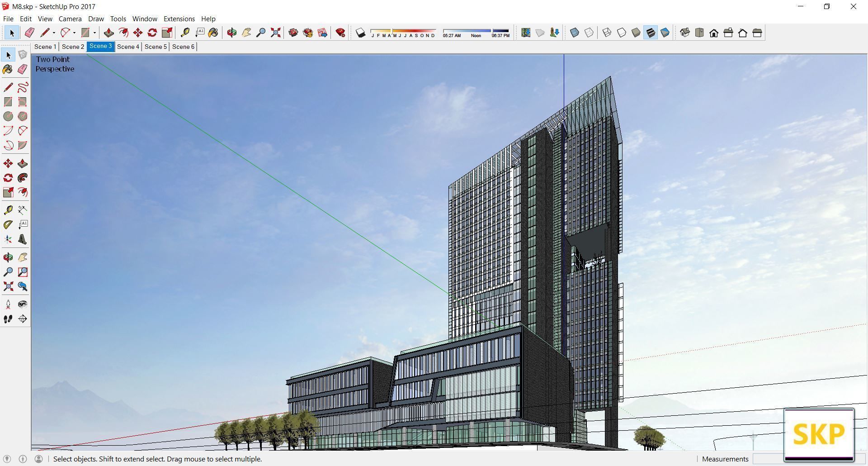Click the shadow time-of-day slider

476,33
